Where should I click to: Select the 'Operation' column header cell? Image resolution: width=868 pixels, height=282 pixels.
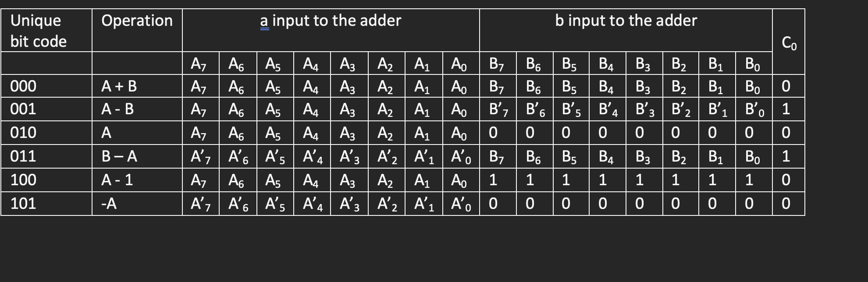(x=137, y=30)
